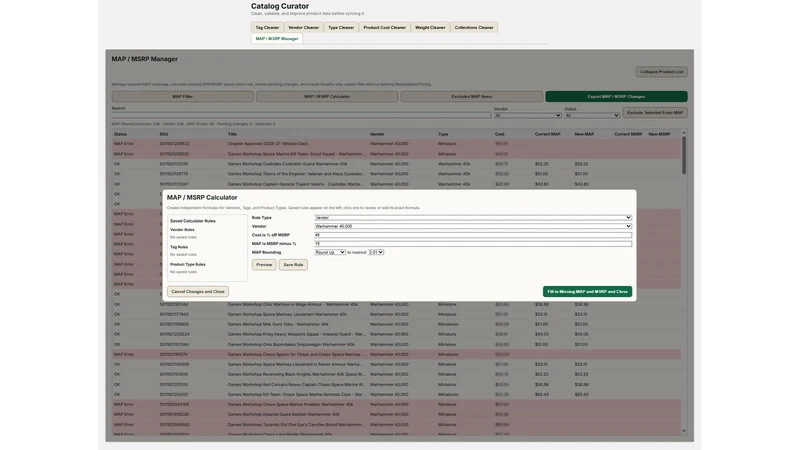Select the Ravenwing Black Knights row
Image resolution: width=800 pixels, height=450 pixels.
click(x=396, y=374)
